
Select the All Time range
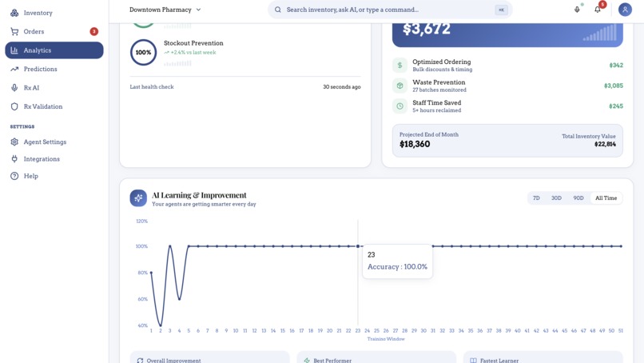pos(606,198)
